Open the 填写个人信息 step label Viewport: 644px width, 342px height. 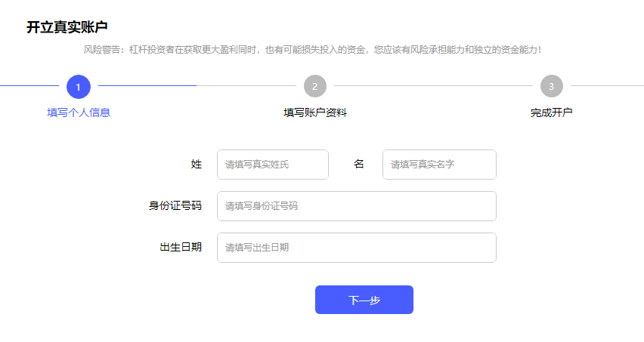pos(79,112)
